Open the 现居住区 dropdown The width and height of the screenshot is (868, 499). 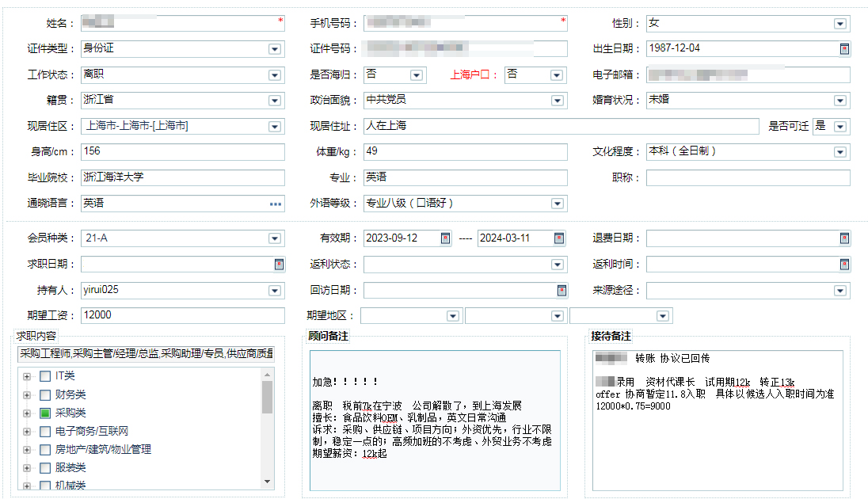click(x=275, y=127)
